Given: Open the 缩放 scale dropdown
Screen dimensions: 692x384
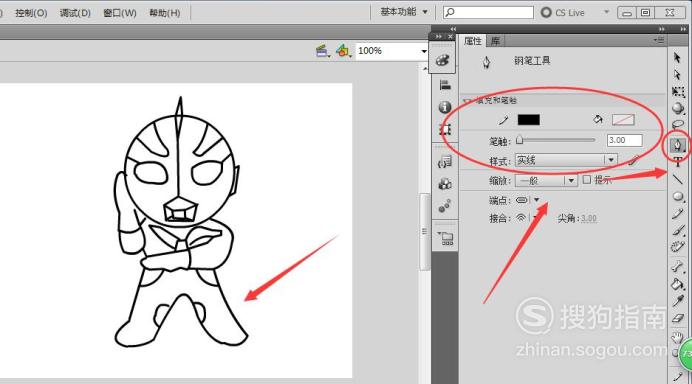Looking at the screenshot, I should (x=546, y=181).
